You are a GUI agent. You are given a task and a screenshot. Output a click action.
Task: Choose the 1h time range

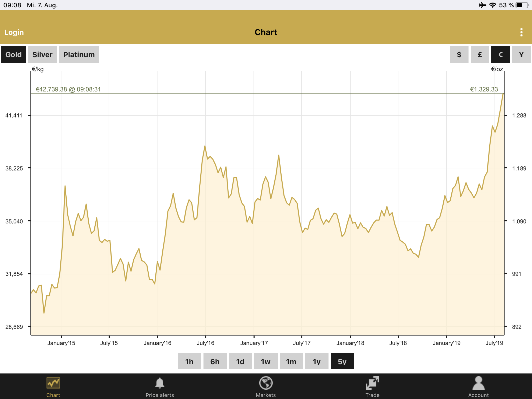tap(189, 361)
